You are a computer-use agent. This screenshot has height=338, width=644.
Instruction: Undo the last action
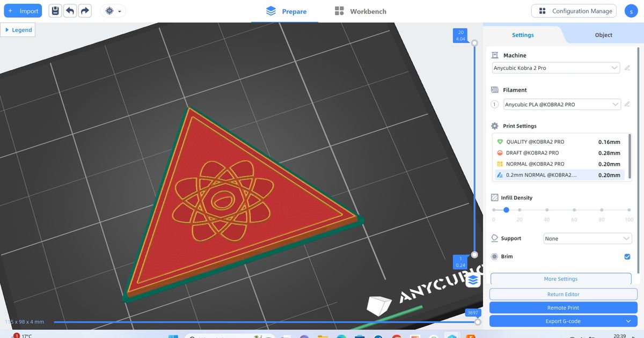(70, 10)
